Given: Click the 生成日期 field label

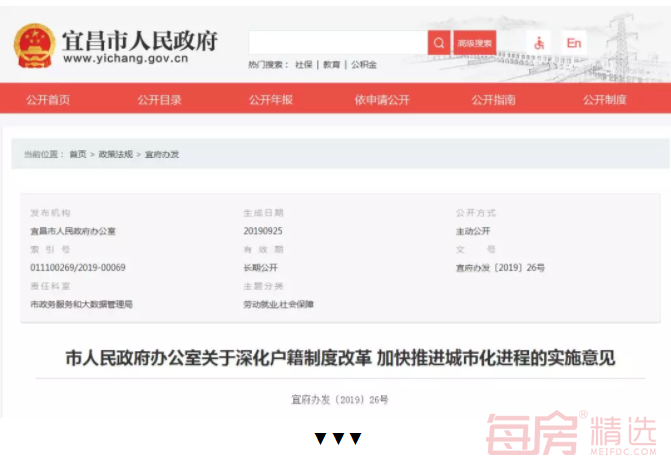Looking at the screenshot, I should click(264, 213).
